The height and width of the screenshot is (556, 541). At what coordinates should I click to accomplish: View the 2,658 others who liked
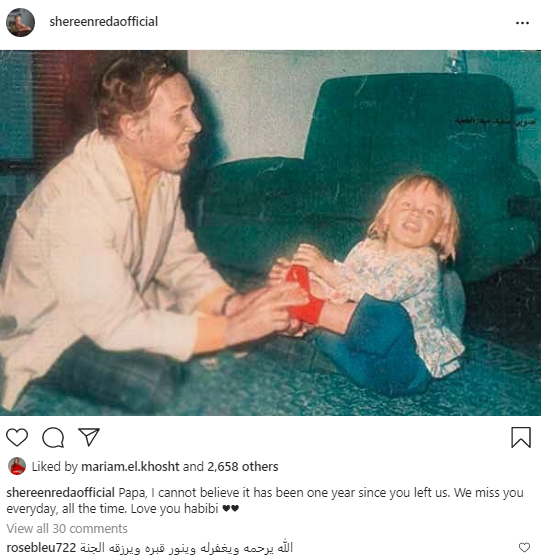coord(242,467)
